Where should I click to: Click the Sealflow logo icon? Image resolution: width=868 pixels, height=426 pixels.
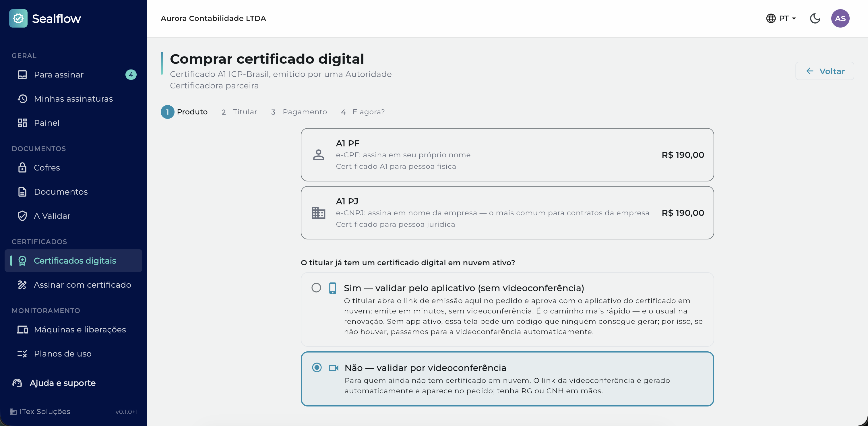point(18,18)
